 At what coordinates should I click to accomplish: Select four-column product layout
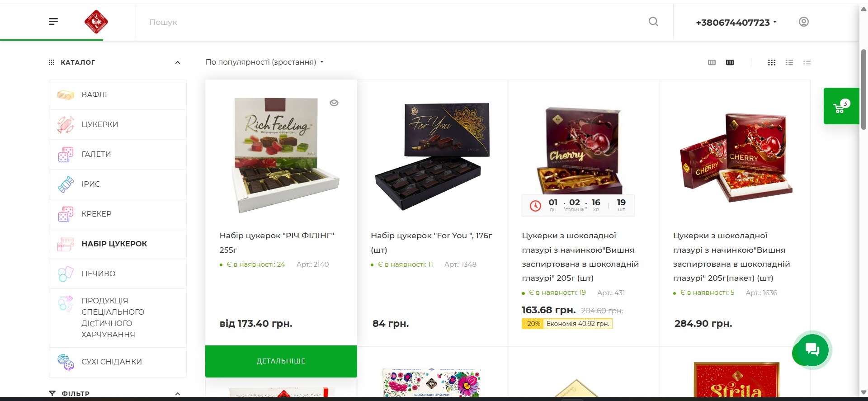(730, 62)
